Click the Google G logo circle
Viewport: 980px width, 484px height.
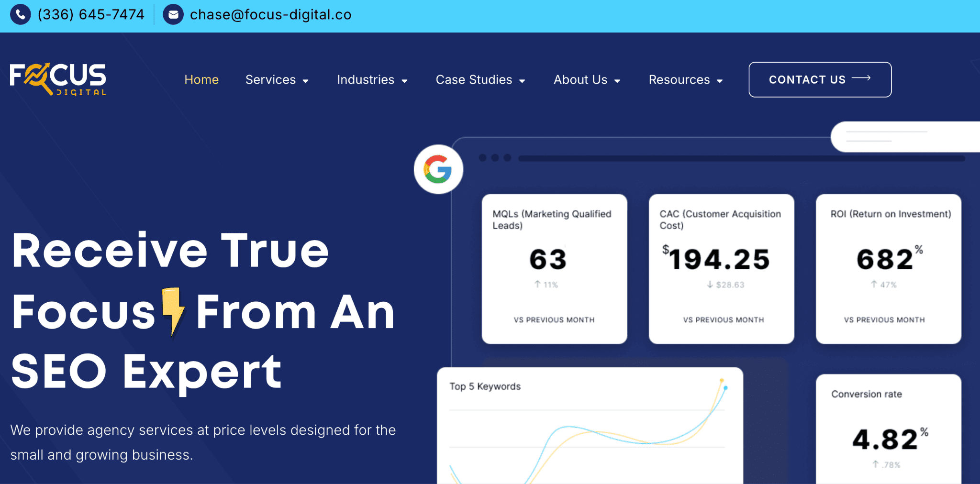coord(438,169)
